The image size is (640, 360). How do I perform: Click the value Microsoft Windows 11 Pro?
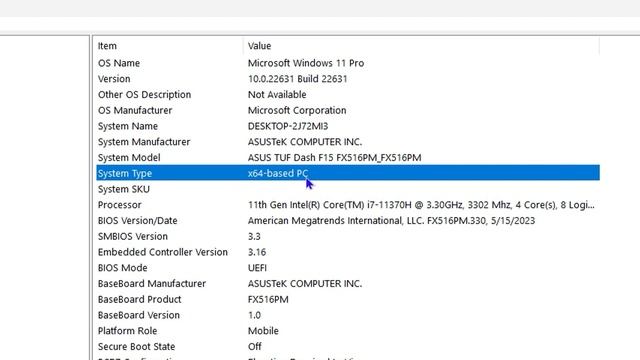click(306, 63)
